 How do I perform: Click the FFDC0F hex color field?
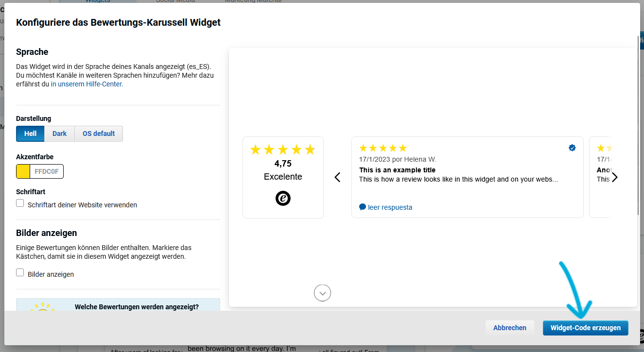pos(47,171)
